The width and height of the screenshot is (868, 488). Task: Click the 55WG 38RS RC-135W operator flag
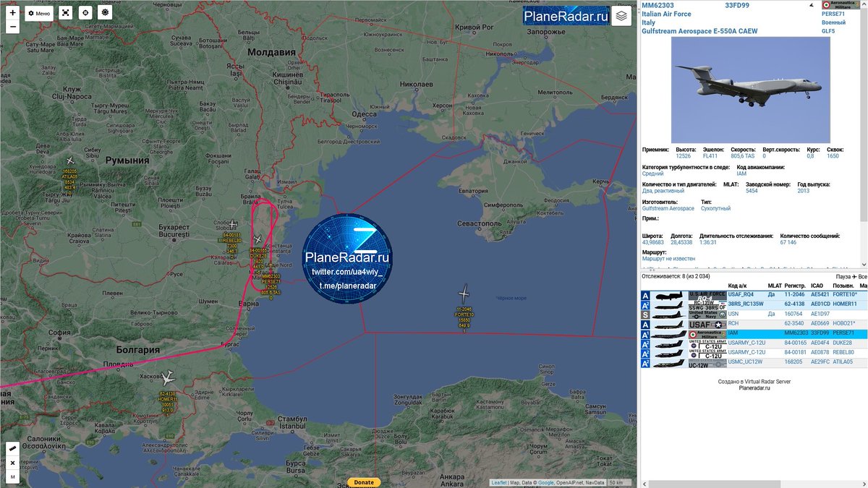click(x=707, y=305)
